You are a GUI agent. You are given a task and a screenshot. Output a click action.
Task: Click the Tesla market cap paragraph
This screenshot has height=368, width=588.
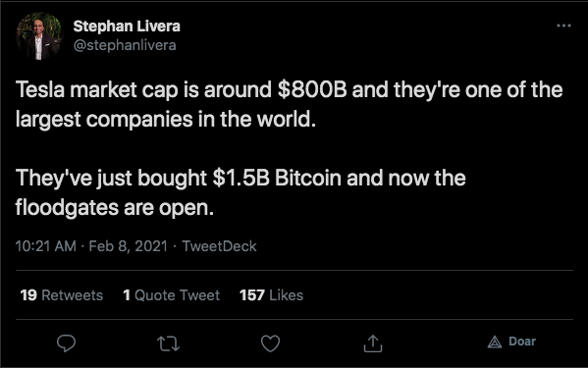click(290, 105)
